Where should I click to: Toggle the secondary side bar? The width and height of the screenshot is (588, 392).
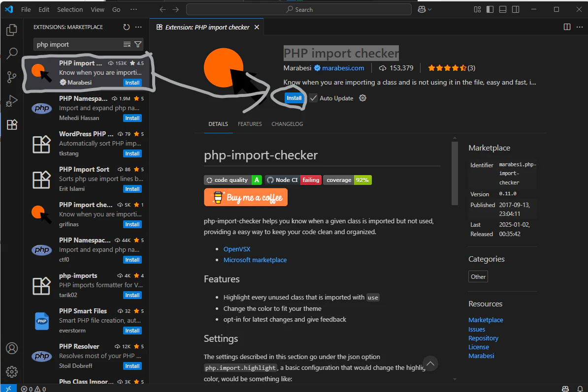click(x=516, y=9)
